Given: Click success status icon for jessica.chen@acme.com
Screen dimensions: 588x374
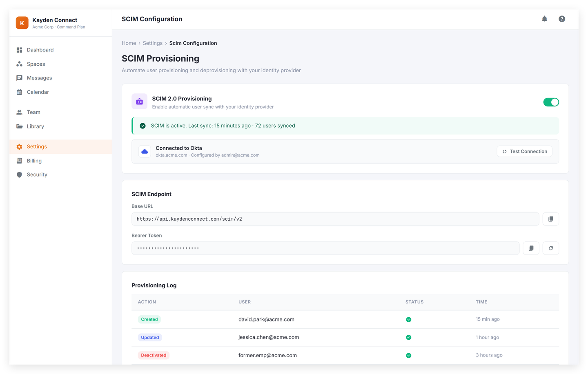Looking at the screenshot, I should point(408,337).
